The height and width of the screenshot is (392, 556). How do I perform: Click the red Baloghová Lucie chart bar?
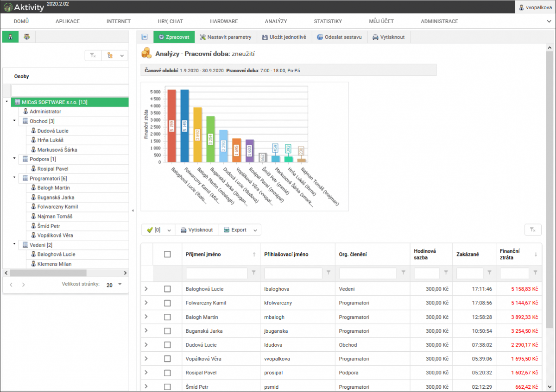click(x=171, y=125)
